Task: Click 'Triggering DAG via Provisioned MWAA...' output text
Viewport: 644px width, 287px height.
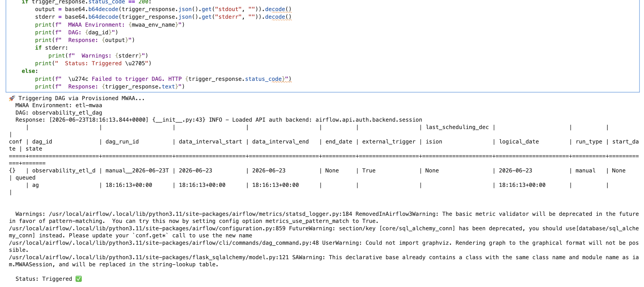Action: [81, 98]
